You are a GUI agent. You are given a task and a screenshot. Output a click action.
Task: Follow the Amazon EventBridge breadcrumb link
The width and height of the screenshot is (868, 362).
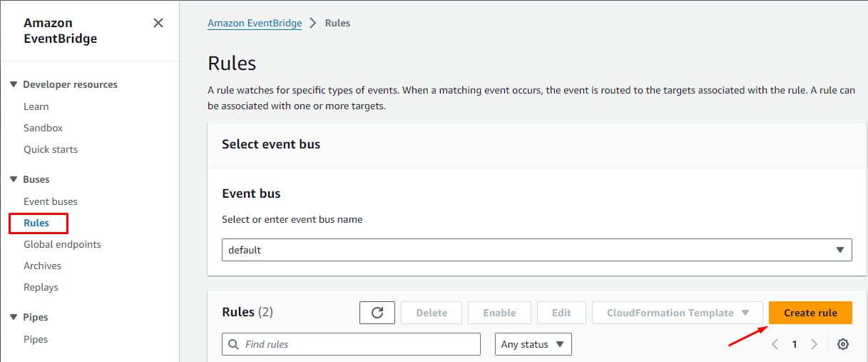click(x=255, y=23)
